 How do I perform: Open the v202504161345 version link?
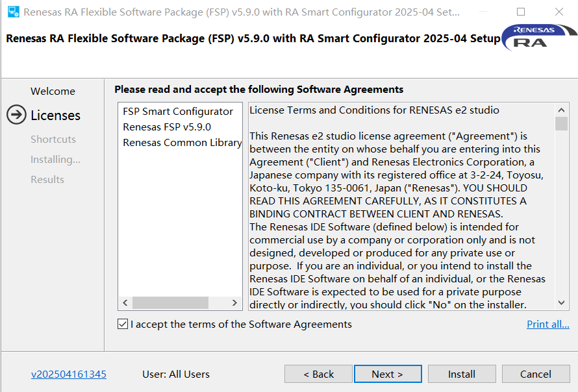pyautogui.click(x=69, y=374)
